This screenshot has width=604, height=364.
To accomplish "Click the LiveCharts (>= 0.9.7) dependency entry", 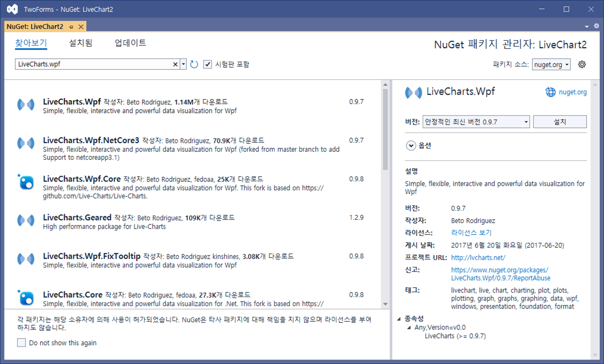I will [455, 336].
